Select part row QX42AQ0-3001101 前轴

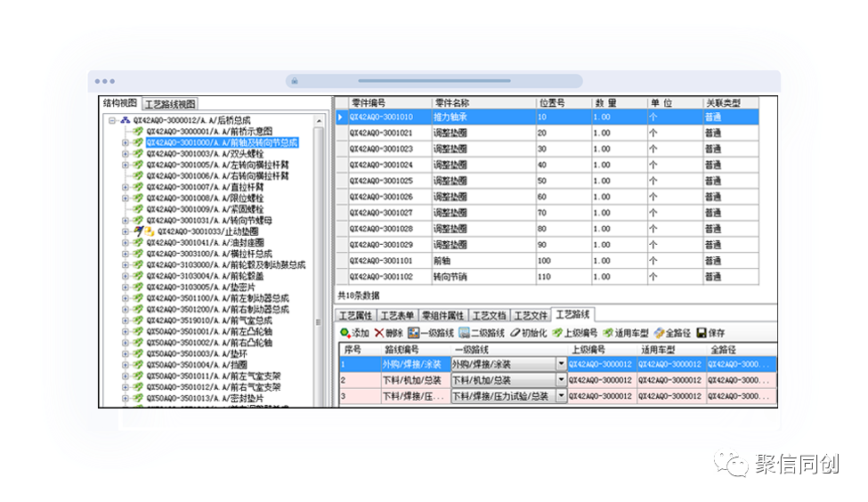tap(548, 260)
